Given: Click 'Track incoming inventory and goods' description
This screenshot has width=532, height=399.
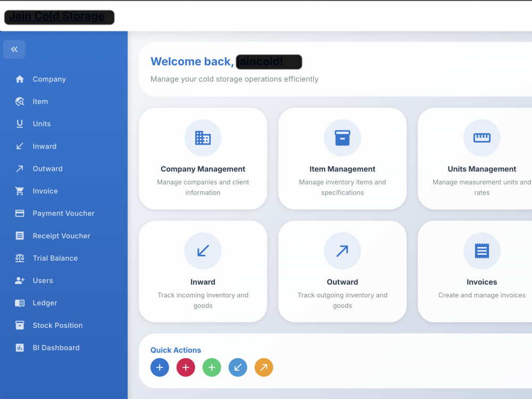Looking at the screenshot, I should pos(203,300).
